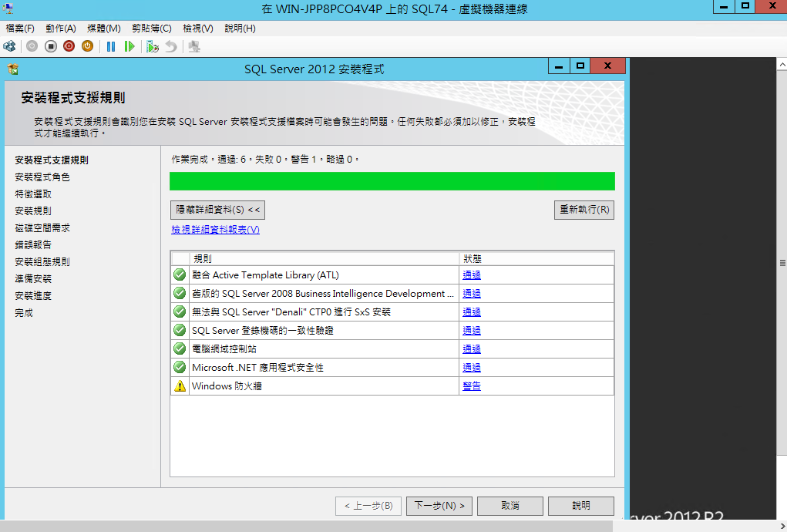Select 安裝規則 step in sidebar
The image size is (787, 532).
coord(33,211)
